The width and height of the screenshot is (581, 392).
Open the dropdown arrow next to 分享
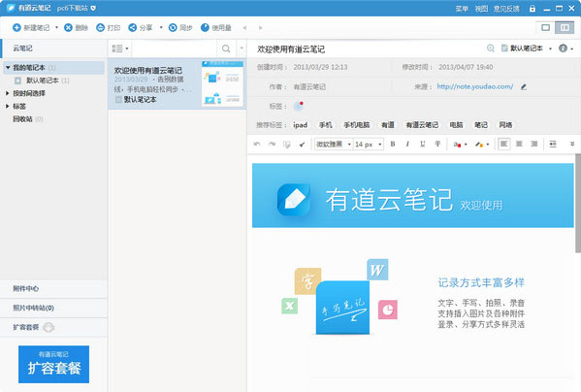pyautogui.click(x=161, y=27)
